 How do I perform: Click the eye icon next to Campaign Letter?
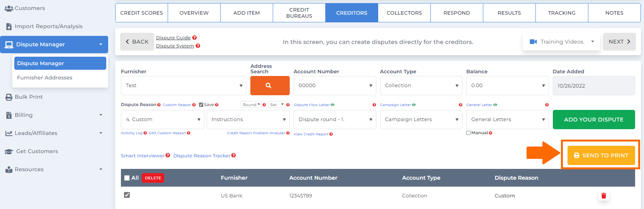[x=414, y=105]
